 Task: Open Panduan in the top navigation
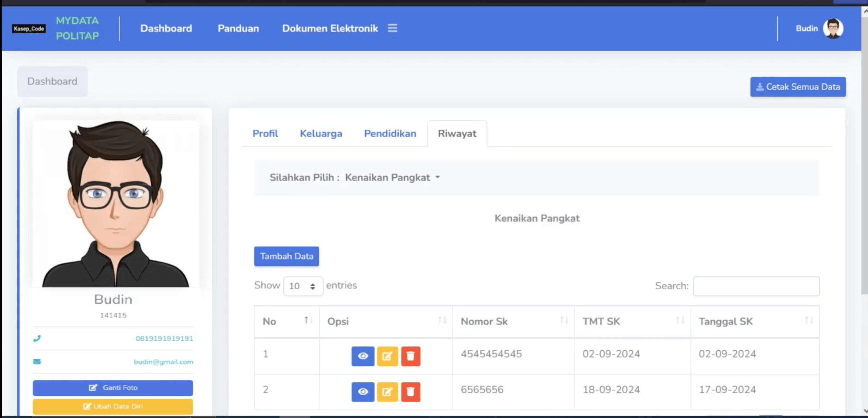tap(238, 28)
